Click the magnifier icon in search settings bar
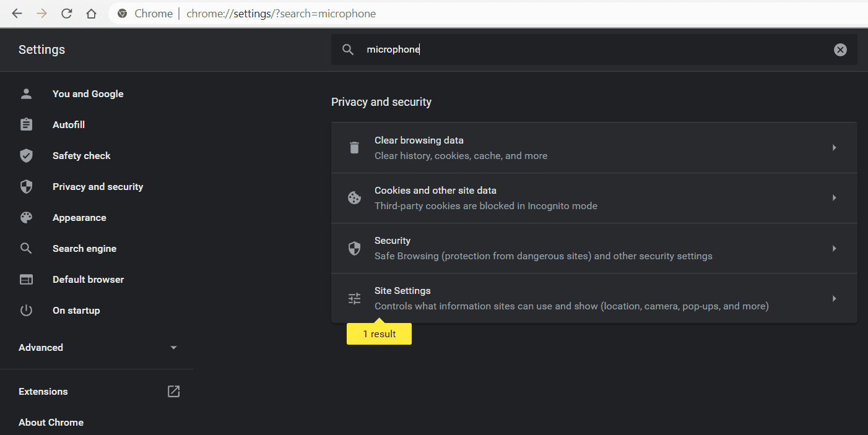Image resolution: width=868 pixels, height=435 pixels. [348, 50]
